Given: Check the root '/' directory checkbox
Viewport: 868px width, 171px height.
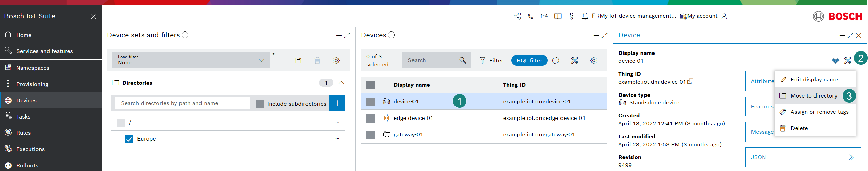Looking at the screenshot, I should pyautogui.click(x=121, y=122).
